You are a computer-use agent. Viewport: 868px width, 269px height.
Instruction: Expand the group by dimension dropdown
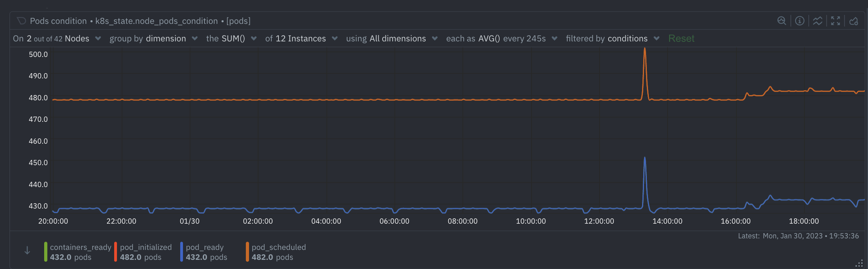coord(154,39)
